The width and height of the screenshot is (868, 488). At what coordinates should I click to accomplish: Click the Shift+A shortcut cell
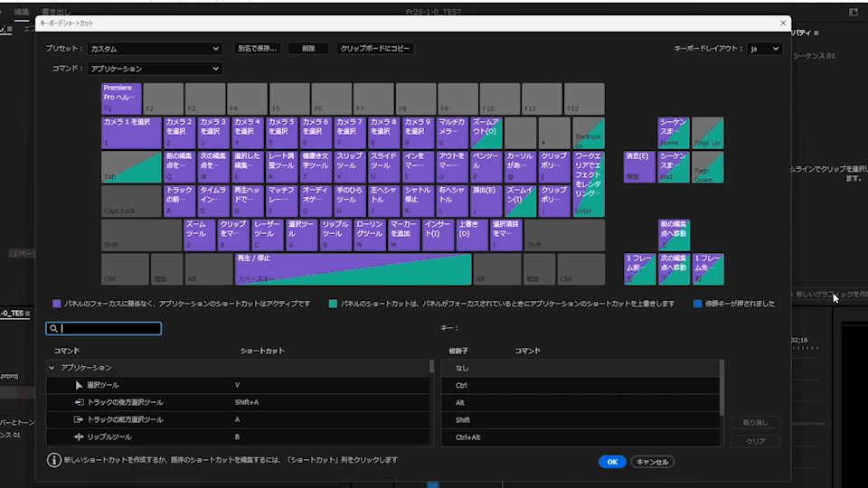point(247,402)
